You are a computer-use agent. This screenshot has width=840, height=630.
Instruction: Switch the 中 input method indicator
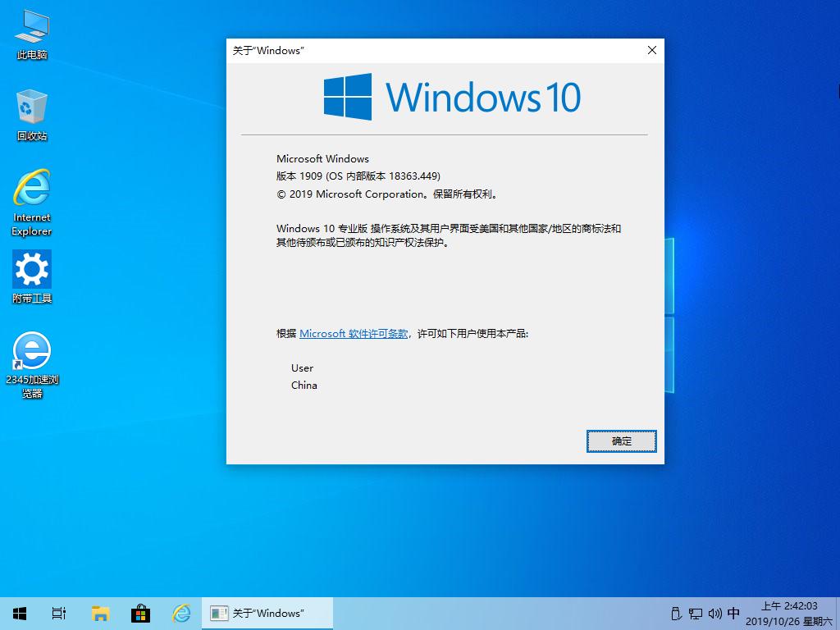coord(733,614)
